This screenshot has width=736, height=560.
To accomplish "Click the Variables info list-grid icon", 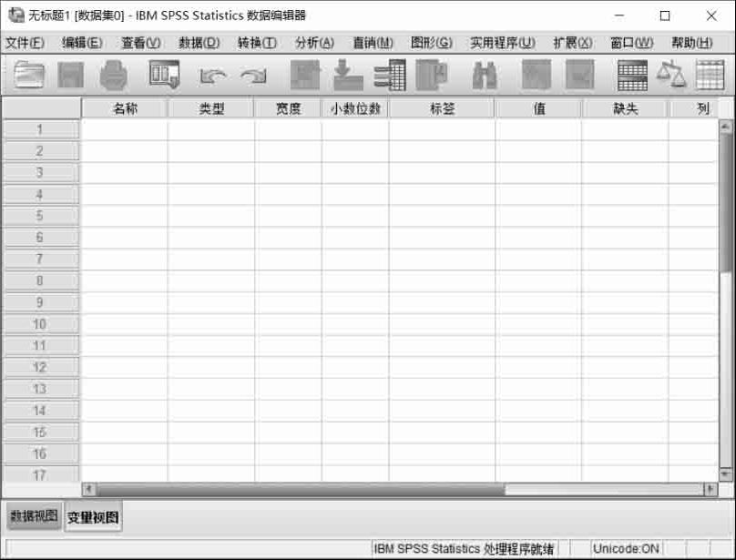I will [x=390, y=75].
